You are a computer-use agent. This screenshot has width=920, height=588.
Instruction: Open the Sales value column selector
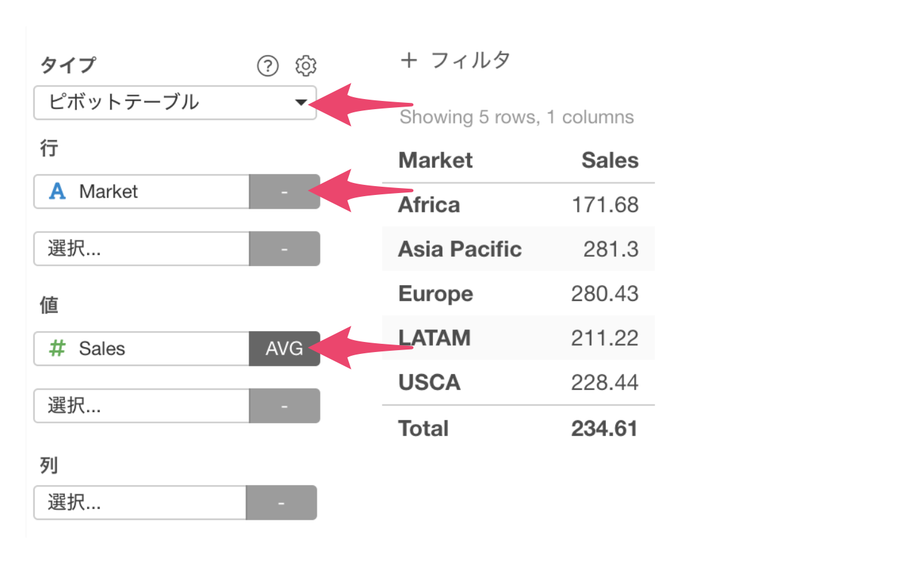point(141,349)
